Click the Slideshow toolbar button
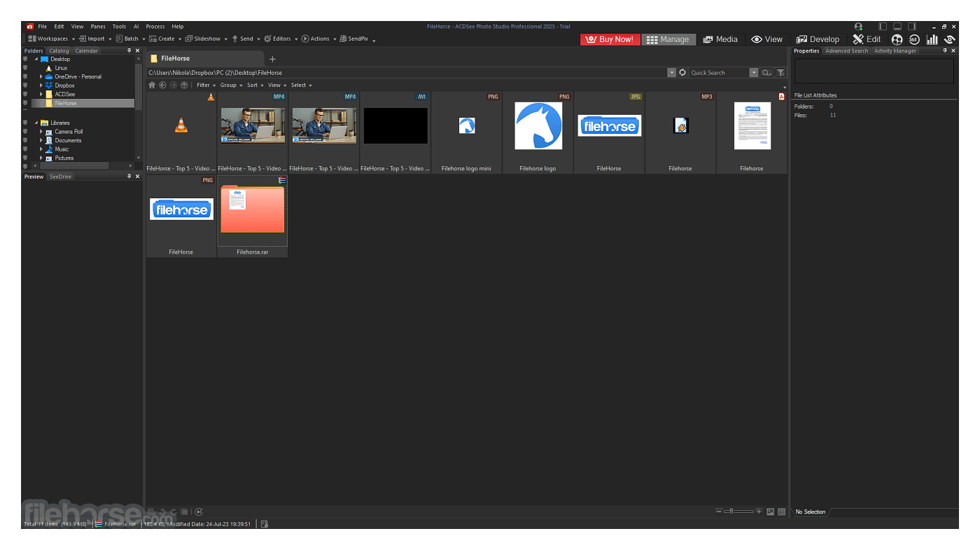This screenshot has height=550, width=980. tap(203, 39)
